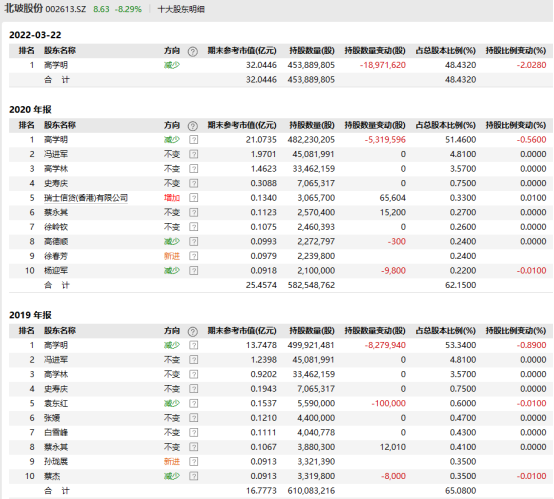This screenshot has height=499, width=554.
Task: Open detail icon for 孙瑞展 row
Action: pos(193,462)
